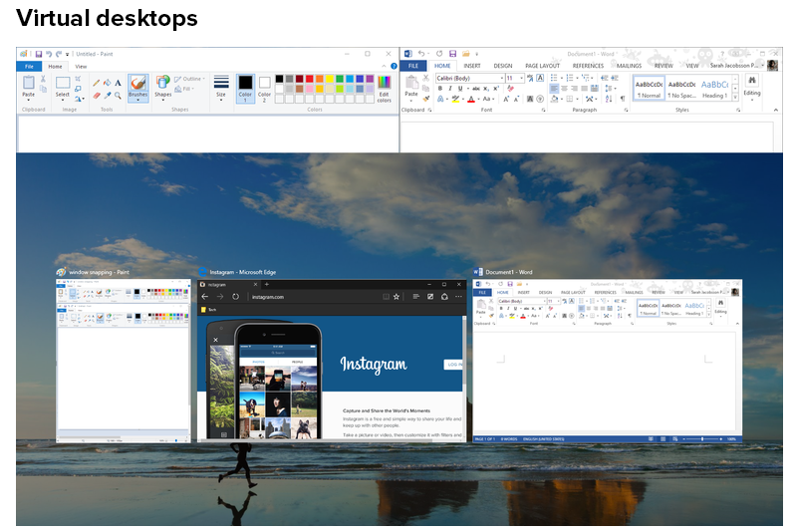Toggle Superscript in the top Word window
Viewport: 796px width, 532px height.
(496, 89)
